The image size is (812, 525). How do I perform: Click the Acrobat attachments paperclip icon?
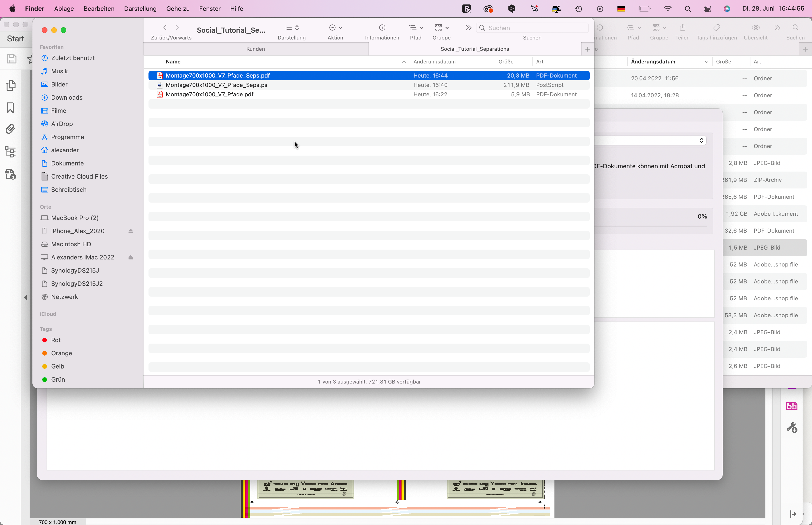(x=11, y=129)
